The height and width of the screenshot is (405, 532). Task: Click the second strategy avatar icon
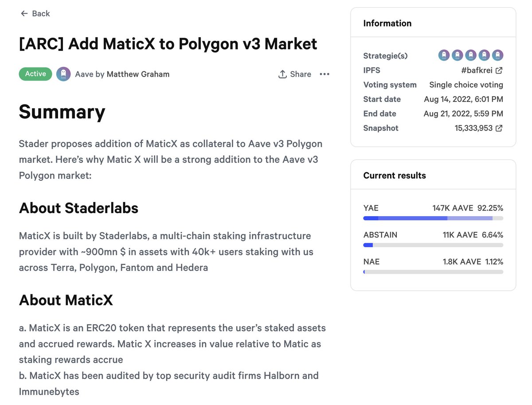point(458,55)
